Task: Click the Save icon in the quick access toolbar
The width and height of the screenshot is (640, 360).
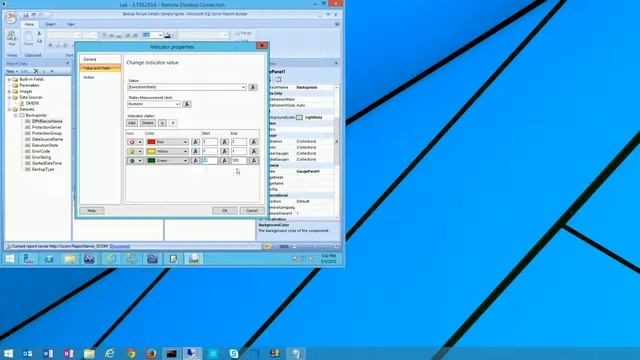Action: 26,15
